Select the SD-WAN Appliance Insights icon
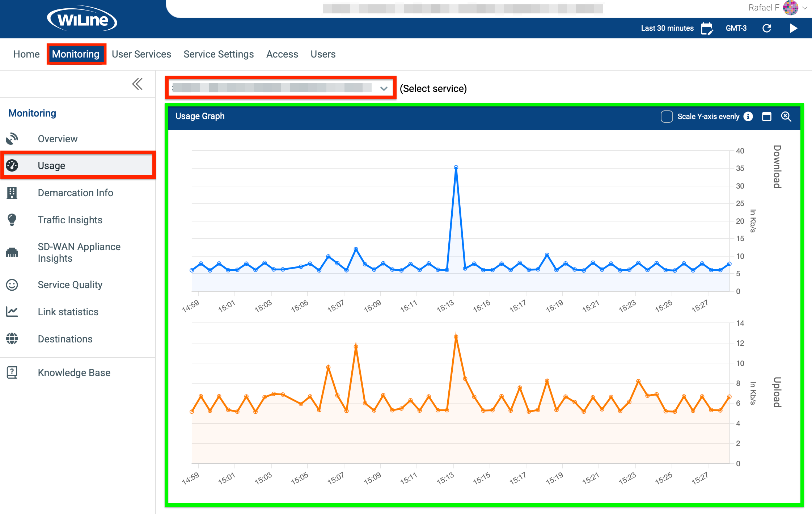812x514 pixels. pyautogui.click(x=12, y=252)
